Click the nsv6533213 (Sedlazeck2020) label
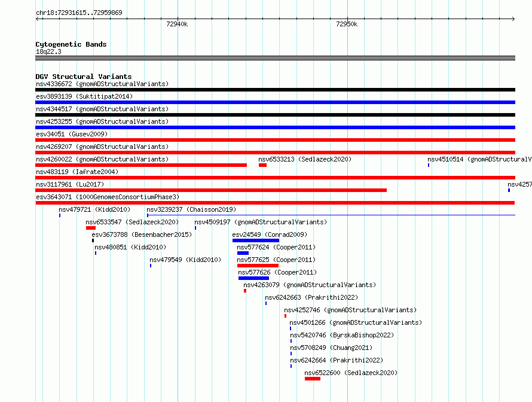 pos(305,159)
